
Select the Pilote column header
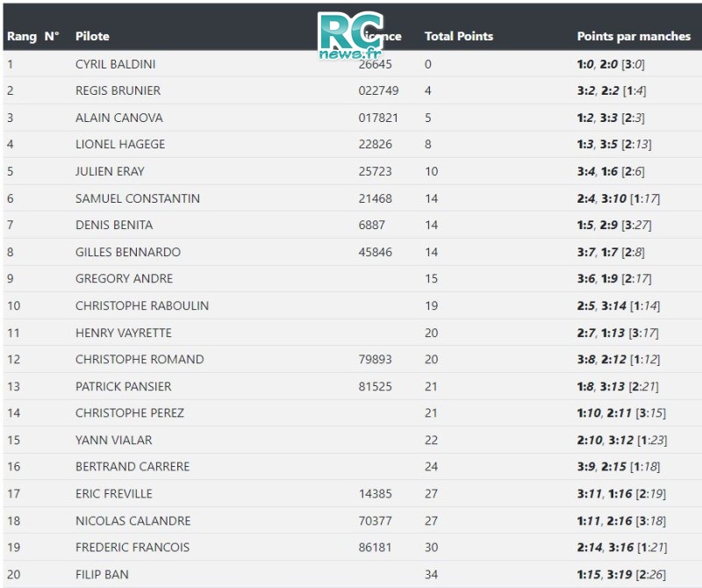(x=92, y=36)
